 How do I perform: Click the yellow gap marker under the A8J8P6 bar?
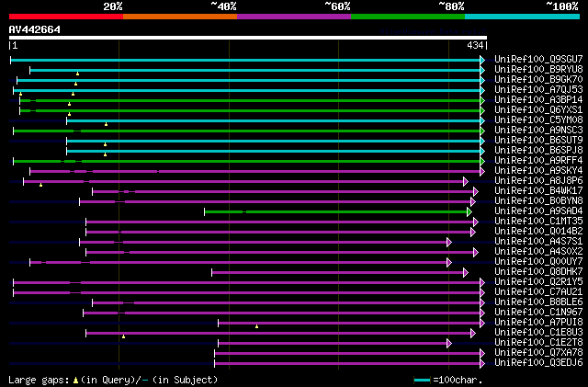click(40, 185)
